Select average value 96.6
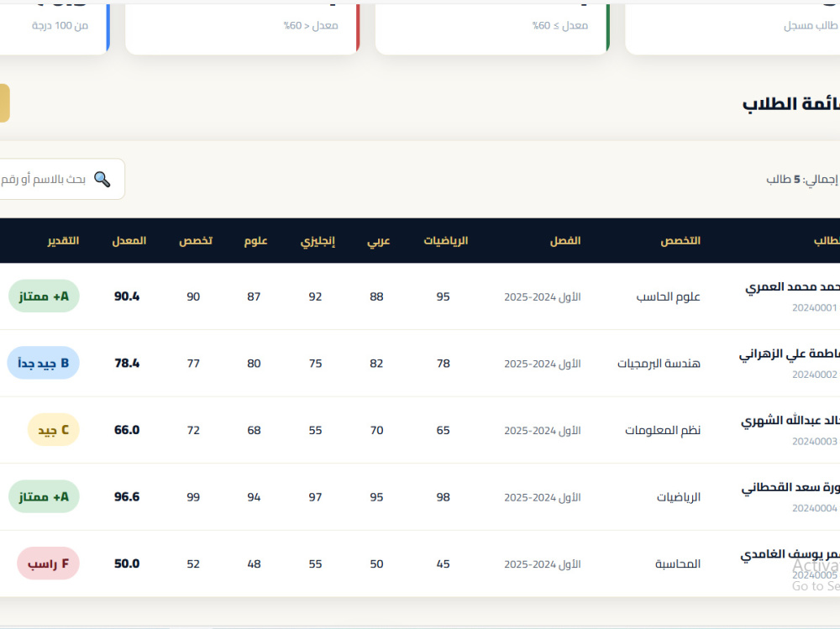The height and width of the screenshot is (629, 840). click(127, 496)
